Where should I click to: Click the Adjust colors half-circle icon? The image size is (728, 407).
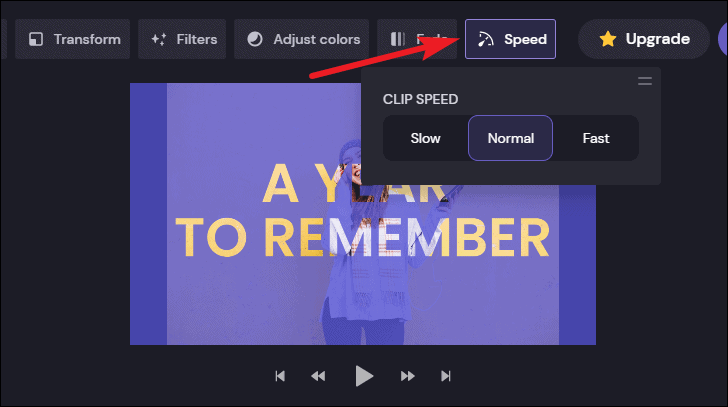[254, 39]
